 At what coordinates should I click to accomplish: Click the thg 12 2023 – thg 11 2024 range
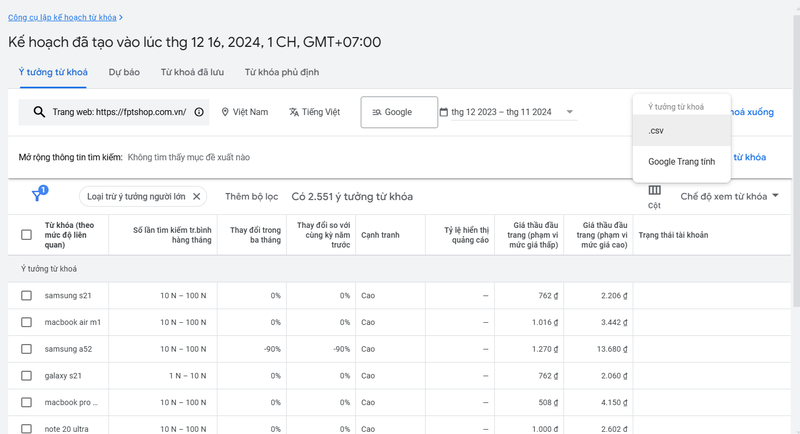(x=501, y=112)
